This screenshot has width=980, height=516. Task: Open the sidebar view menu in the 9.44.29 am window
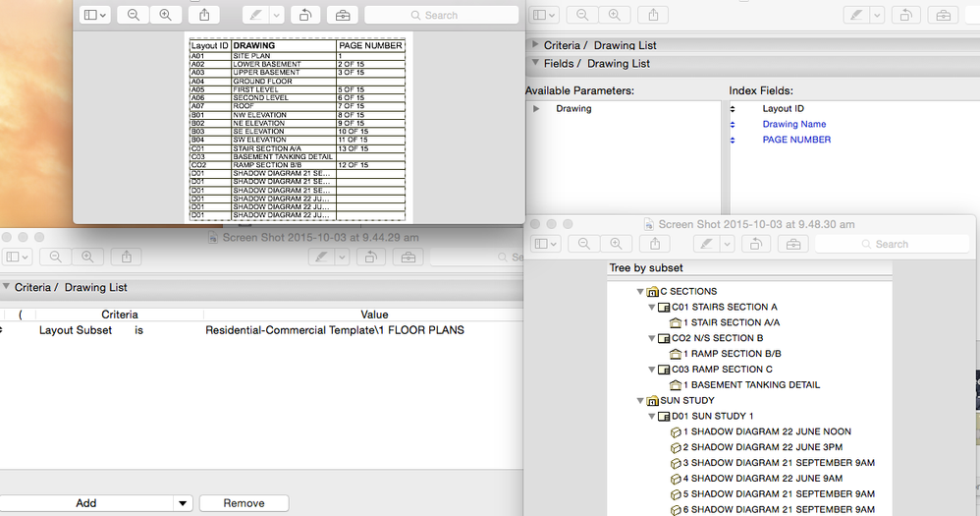17,257
